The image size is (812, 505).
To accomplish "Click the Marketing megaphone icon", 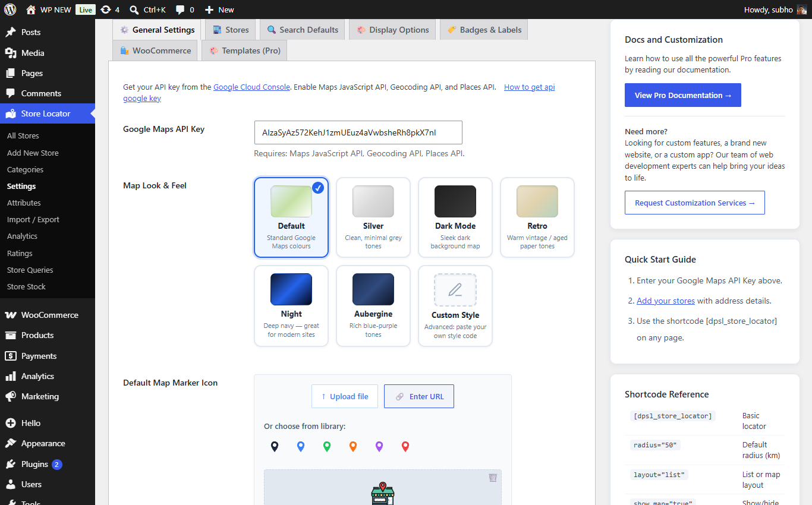I will [11, 396].
